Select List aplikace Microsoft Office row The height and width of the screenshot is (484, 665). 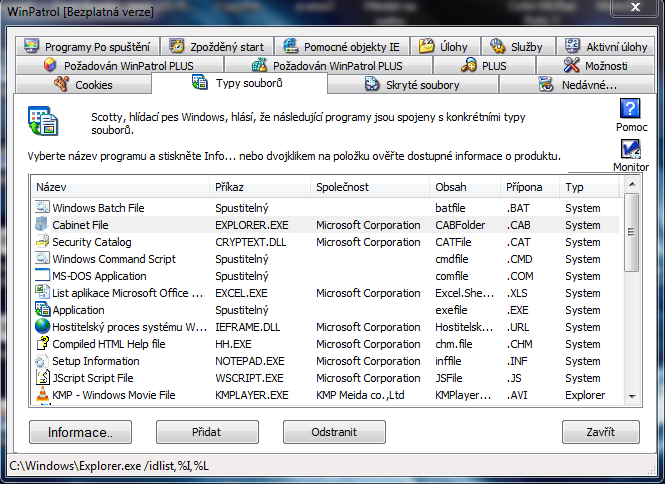(x=325, y=293)
